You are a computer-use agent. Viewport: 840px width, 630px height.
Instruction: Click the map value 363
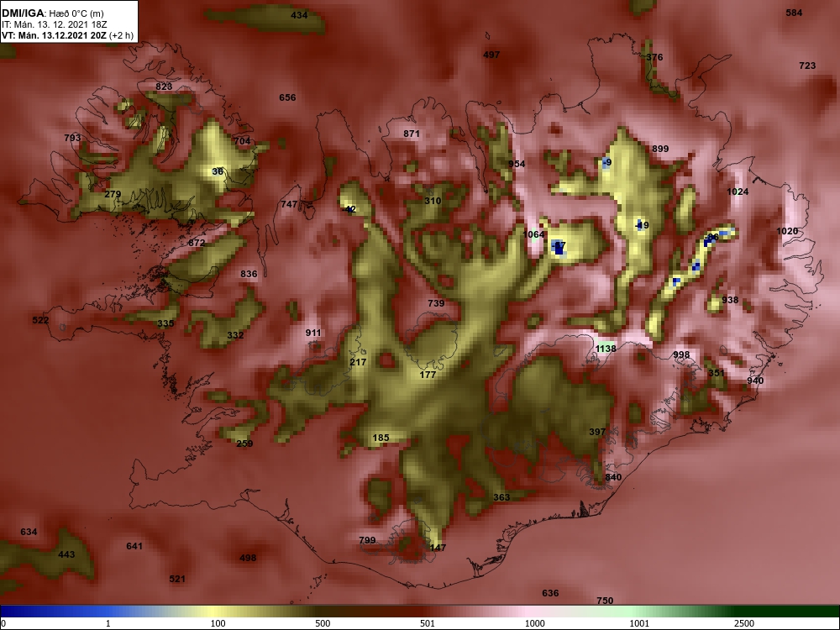click(x=501, y=497)
